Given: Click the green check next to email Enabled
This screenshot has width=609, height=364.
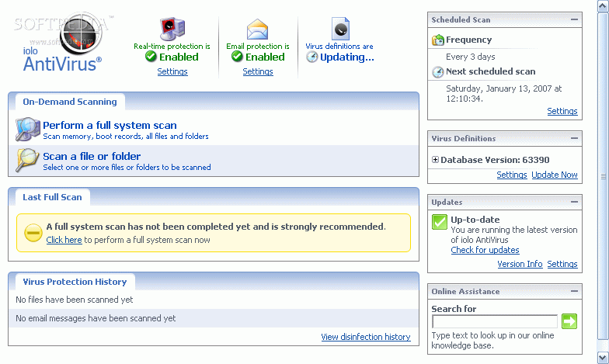Looking at the screenshot, I should (x=237, y=57).
